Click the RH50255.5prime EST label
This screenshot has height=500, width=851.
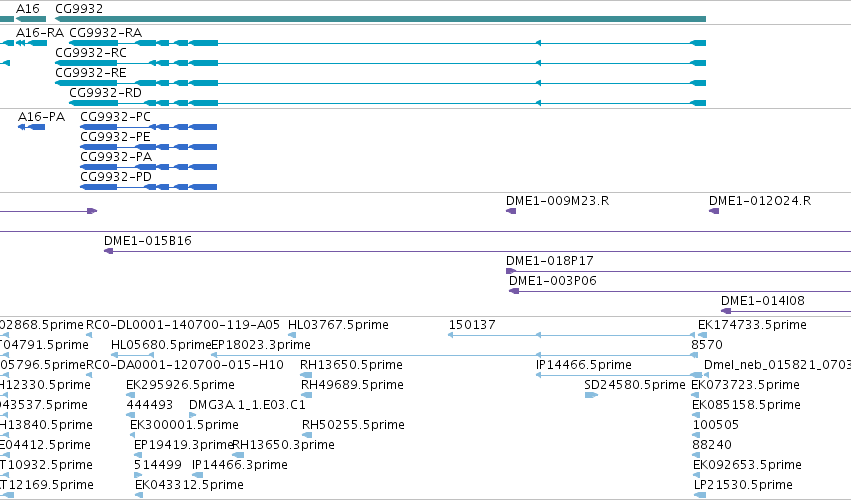[353, 425]
